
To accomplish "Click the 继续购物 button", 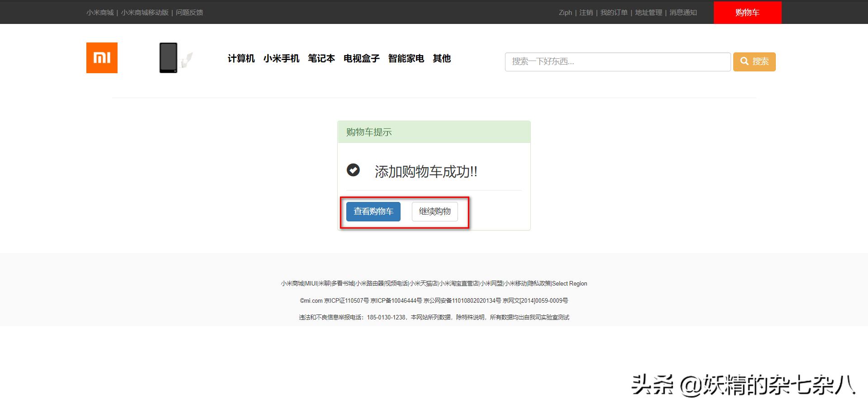I will pyautogui.click(x=434, y=211).
